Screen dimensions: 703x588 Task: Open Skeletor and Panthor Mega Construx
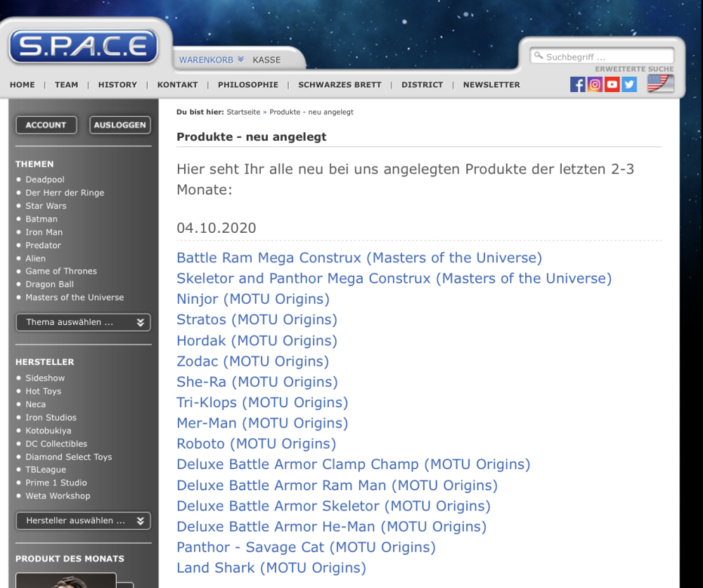(x=394, y=279)
